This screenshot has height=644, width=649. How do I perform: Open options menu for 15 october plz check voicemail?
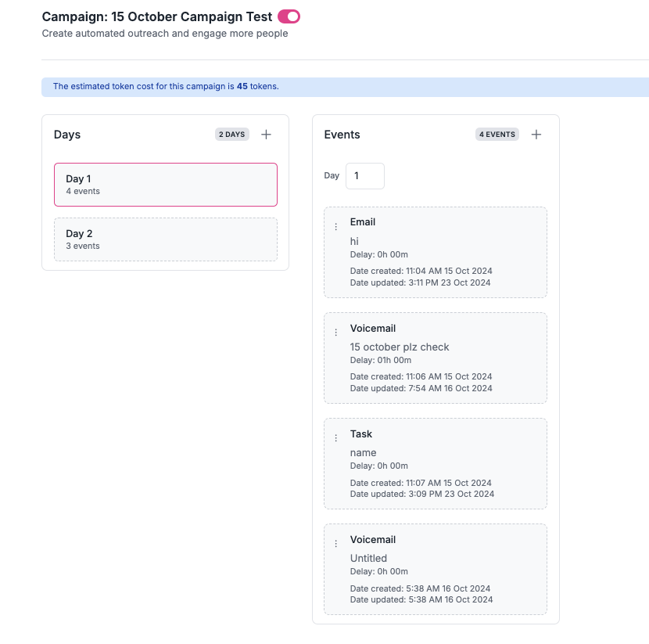tap(336, 332)
